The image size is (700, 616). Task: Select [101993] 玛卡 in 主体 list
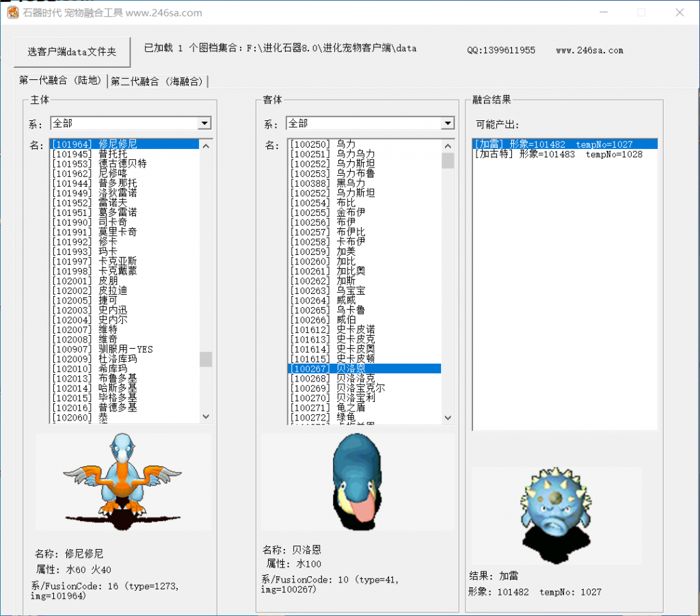coord(124,252)
